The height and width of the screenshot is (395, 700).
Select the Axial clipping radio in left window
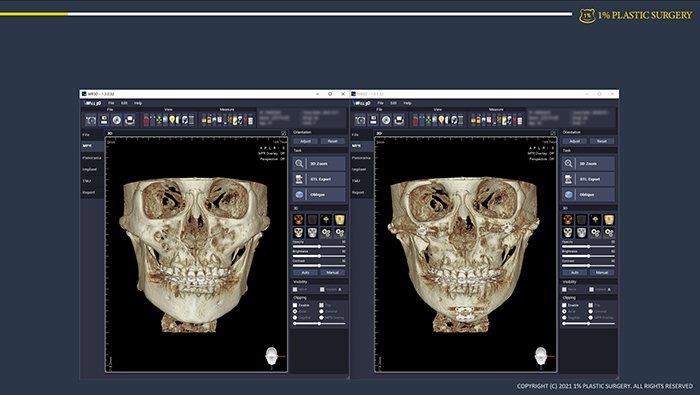[295, 312]
